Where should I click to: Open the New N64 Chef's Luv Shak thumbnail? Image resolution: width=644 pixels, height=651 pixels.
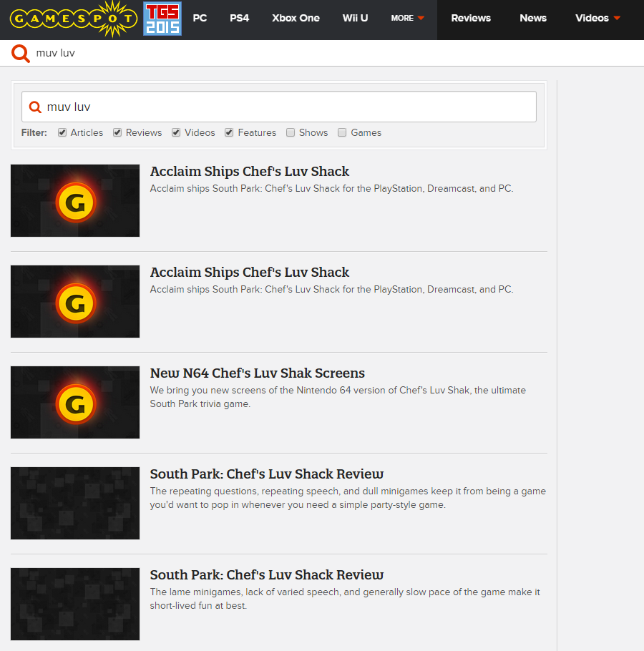75,403
